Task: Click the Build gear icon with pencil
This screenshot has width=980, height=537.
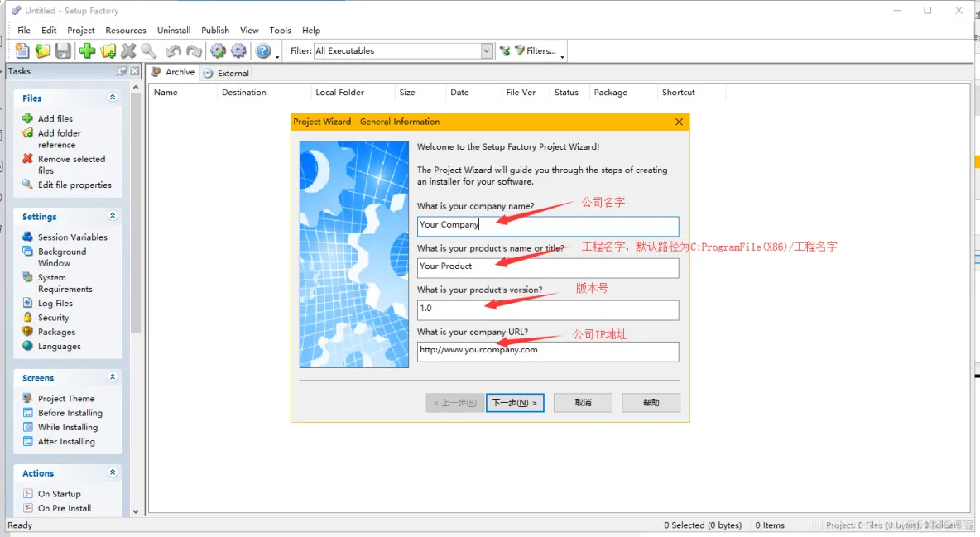Action: [x=219, y=50]
